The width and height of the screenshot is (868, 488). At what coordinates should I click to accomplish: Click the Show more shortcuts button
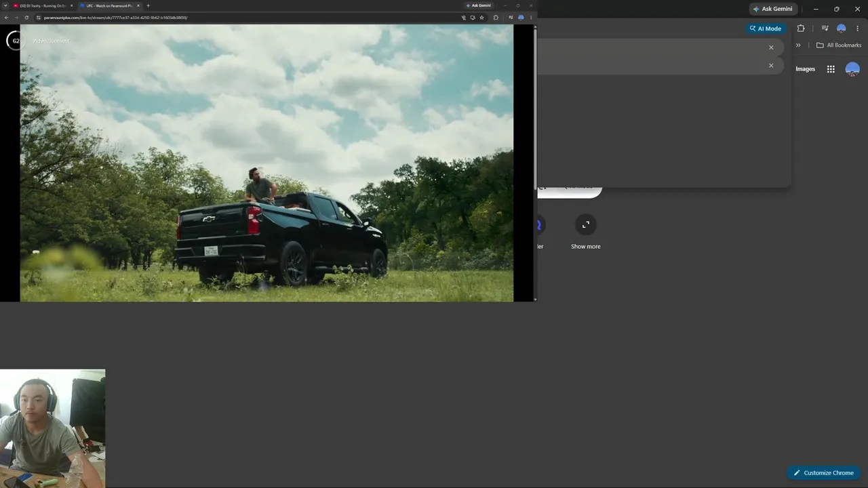(586, 232)
